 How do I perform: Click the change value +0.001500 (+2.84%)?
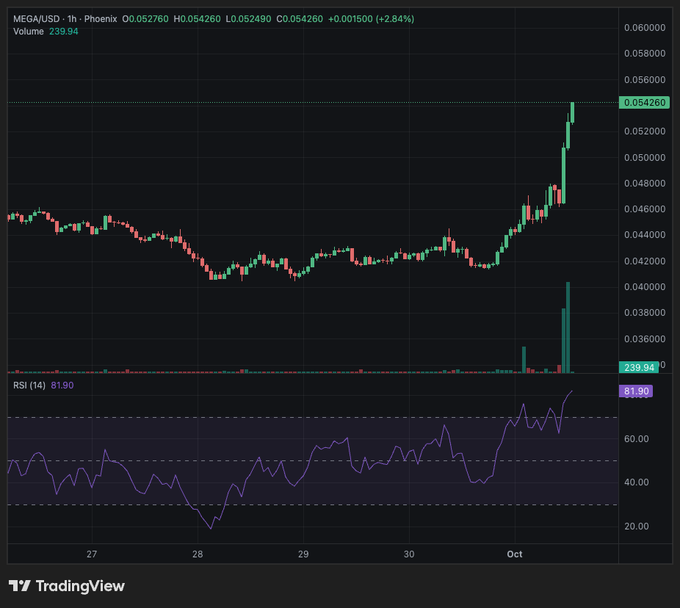(371, 19)
